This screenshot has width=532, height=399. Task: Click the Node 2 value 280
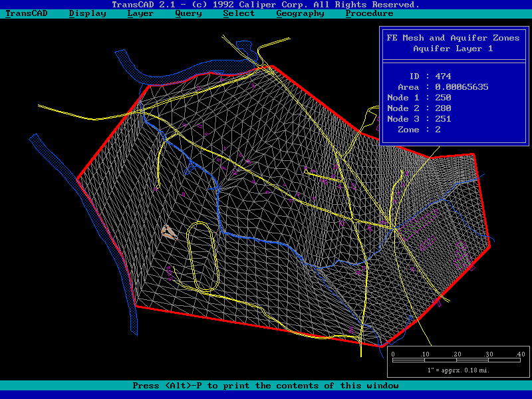[443, 108]
